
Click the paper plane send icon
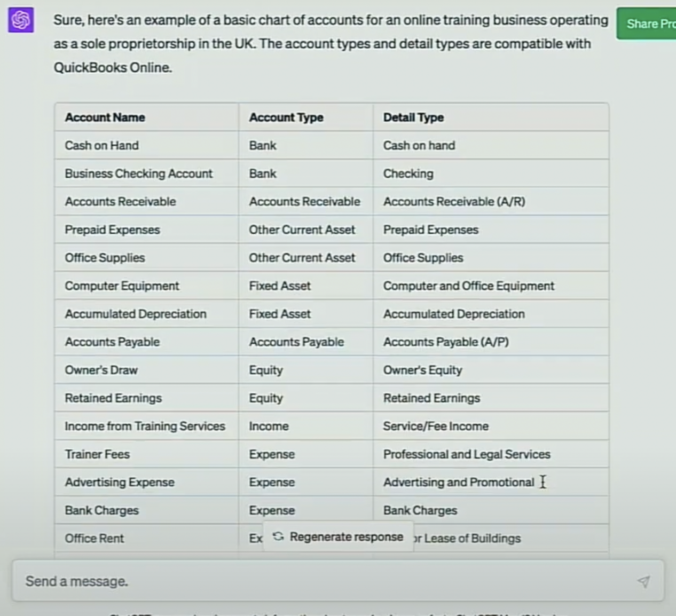pos(644,581)
